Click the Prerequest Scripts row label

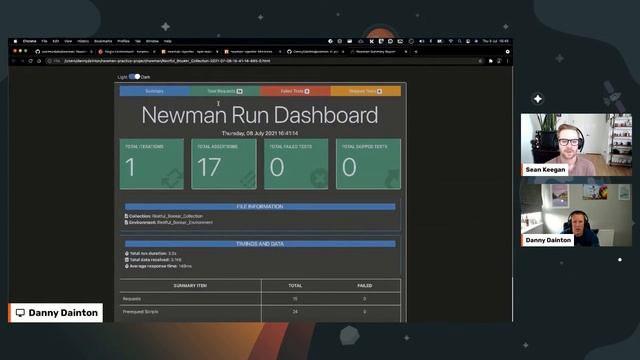pos(140,312)
